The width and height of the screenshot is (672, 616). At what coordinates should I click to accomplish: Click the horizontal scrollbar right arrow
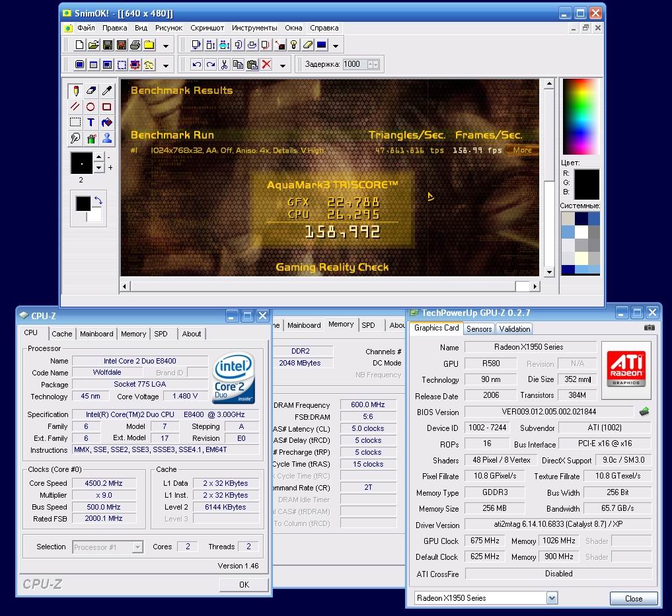(535, 286)
